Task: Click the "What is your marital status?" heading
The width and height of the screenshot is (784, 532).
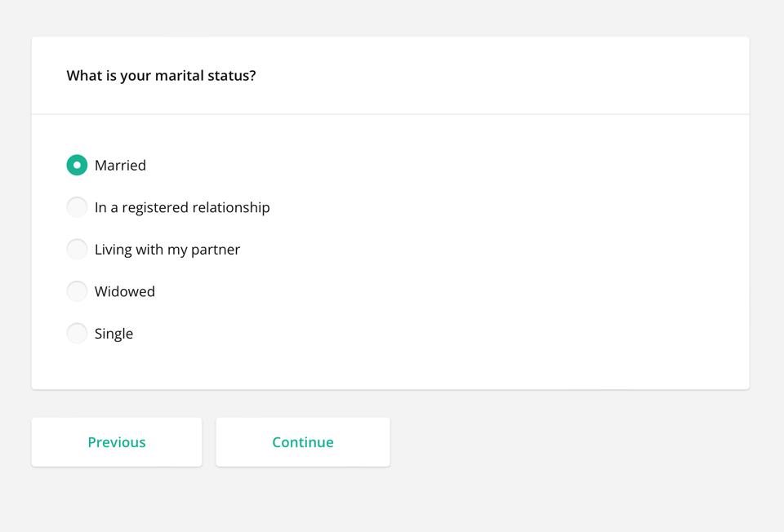Action: 161,76
